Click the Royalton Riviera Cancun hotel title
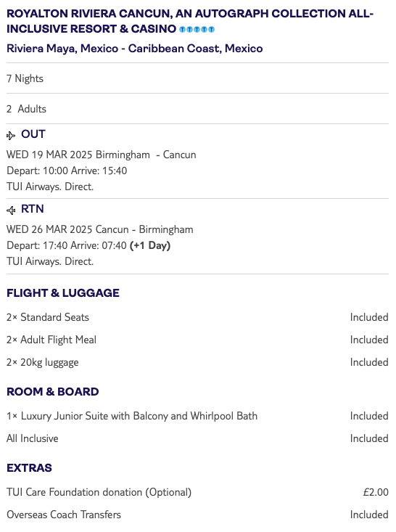Viewport: 396px width, 532px height. point(190,21)
